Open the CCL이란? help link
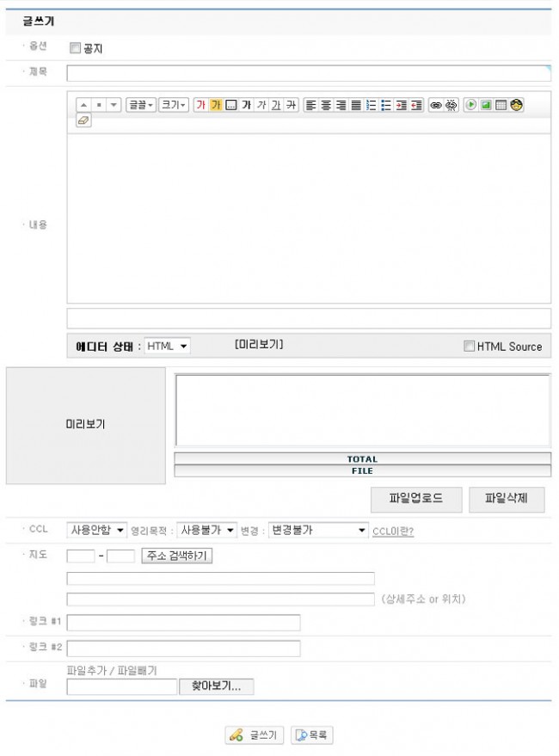Viewport: 559px width, 756px height. (x=393, y=531)
